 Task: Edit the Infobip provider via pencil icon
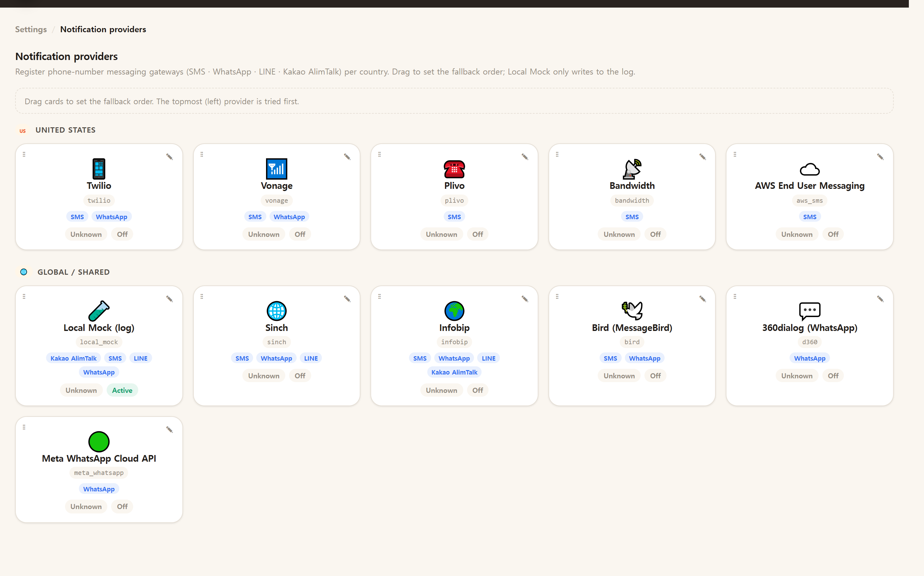524,299
